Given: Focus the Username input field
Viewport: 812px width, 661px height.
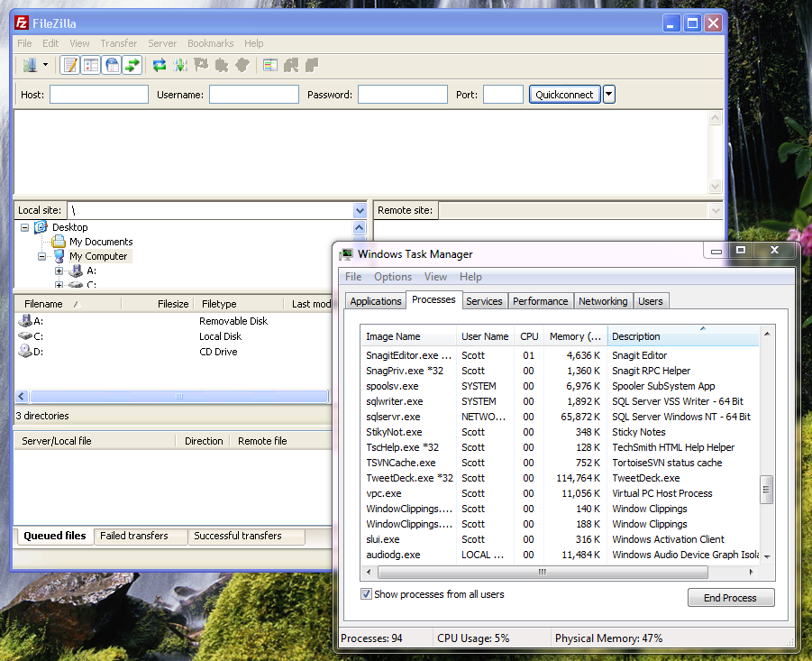Looking at the screenshot, I should (x=254, y=95).
